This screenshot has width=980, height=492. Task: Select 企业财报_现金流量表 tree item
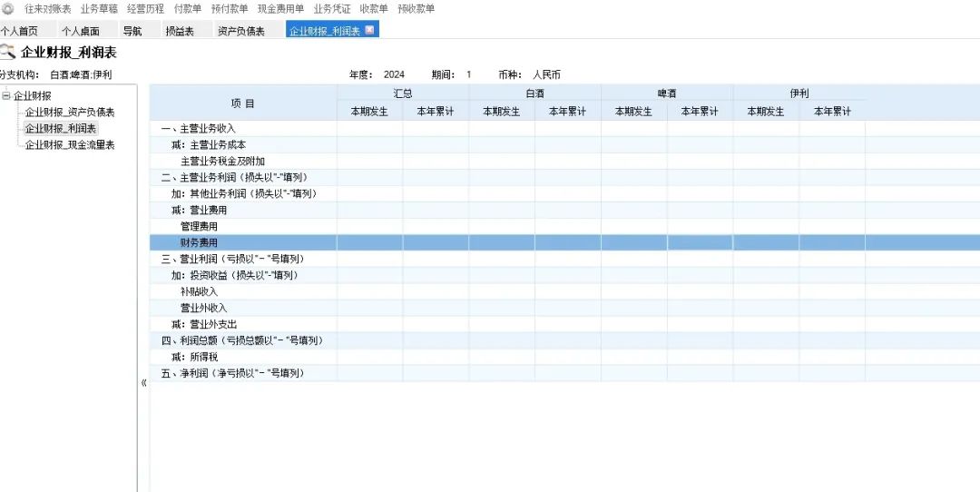pyautogui.click(x=70, y=145)
